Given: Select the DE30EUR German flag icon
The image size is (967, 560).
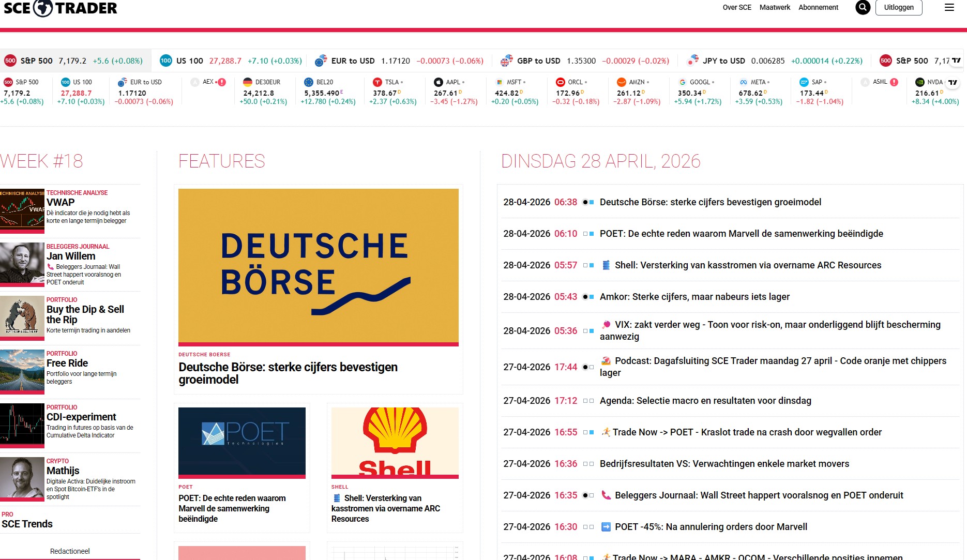Looking at the screenshot, I should click(248, 82).
